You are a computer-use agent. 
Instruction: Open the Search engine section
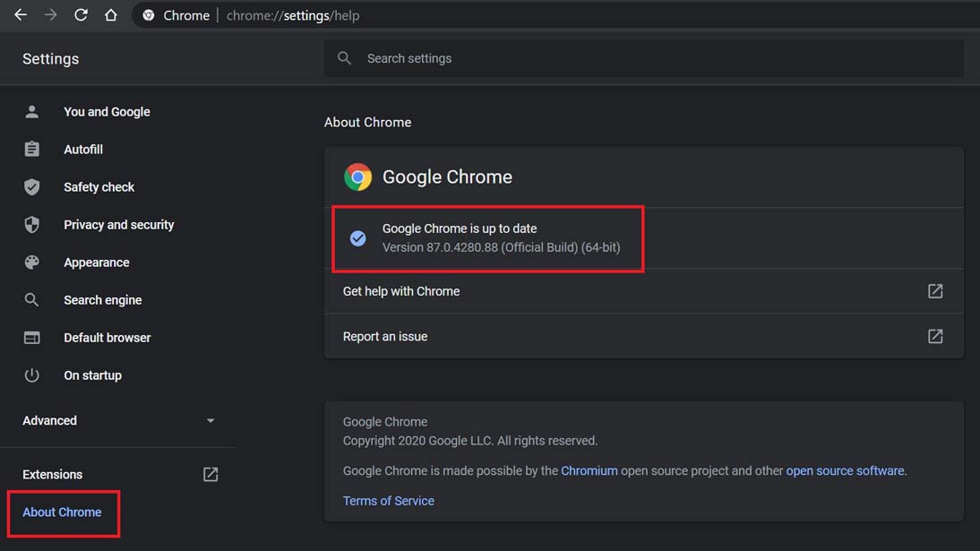coord(102,300)
